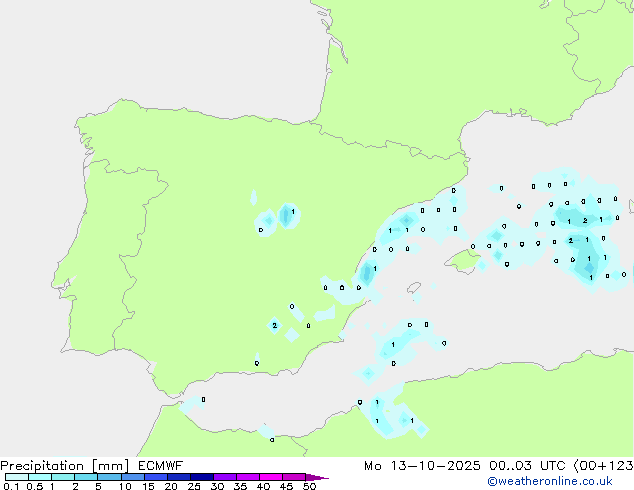Select the 0.1 mm palest legend swatch

(x=16, y=478)
